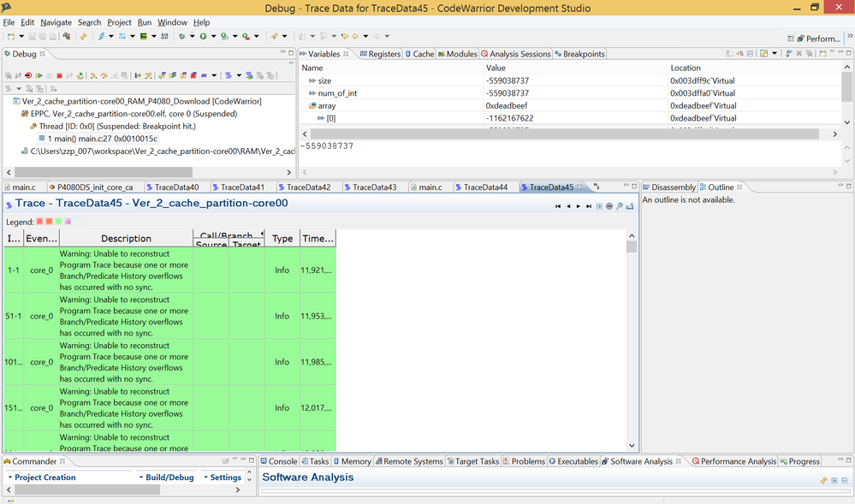Click the Go to last trace record icon
Viewport: 855px width, 504px height.
click(x=588, y=206)
